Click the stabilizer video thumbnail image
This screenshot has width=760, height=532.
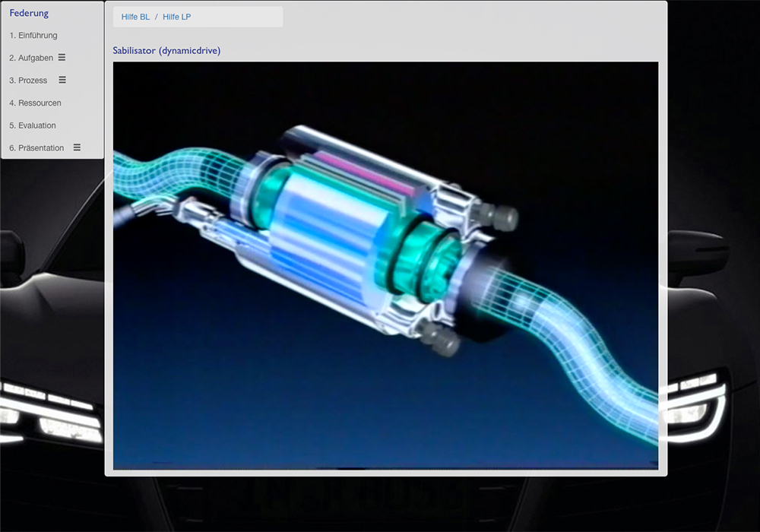pyautogui.click(x=385, y=262)
